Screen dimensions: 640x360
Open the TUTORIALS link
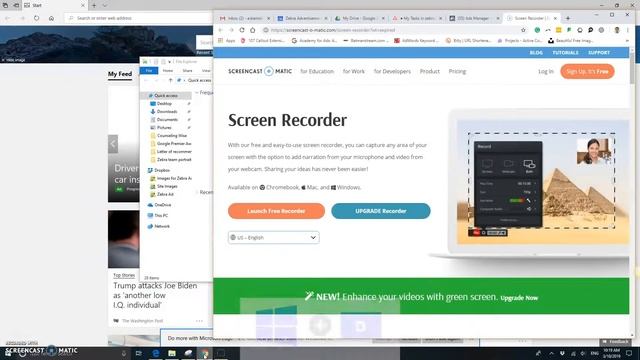pyautogui.click(x=565, y=53)
